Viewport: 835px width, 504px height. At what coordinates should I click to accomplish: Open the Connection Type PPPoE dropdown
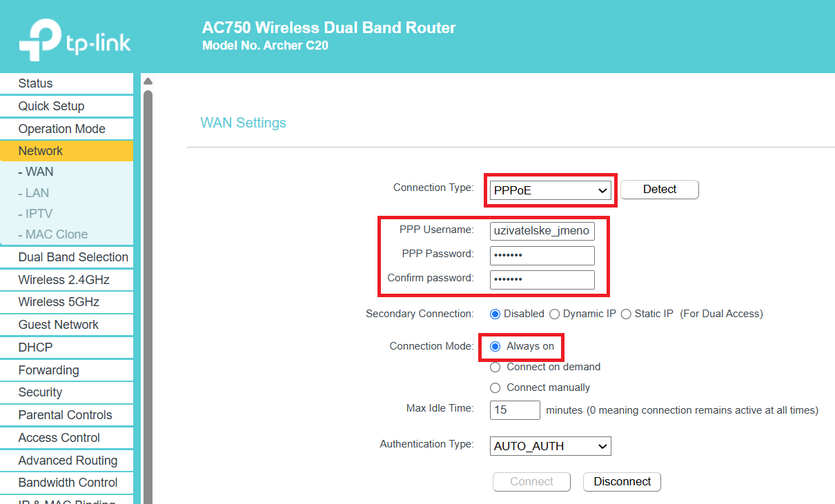pos(551,190)
